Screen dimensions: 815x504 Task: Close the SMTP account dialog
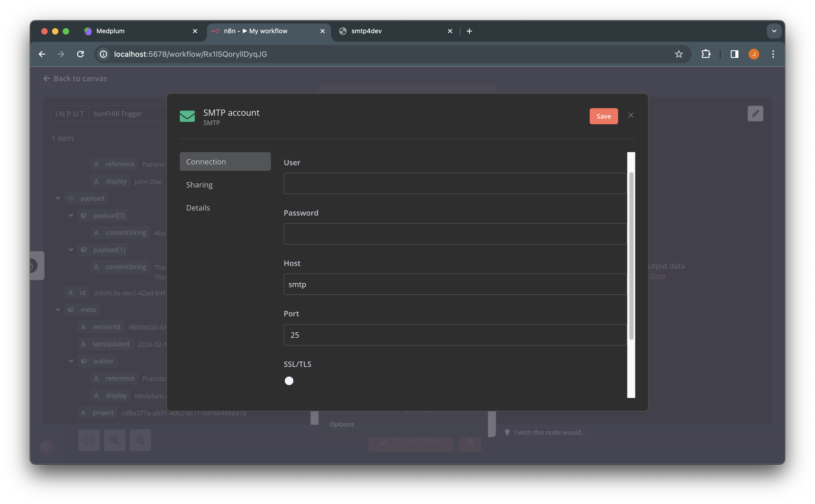[631, 115]
